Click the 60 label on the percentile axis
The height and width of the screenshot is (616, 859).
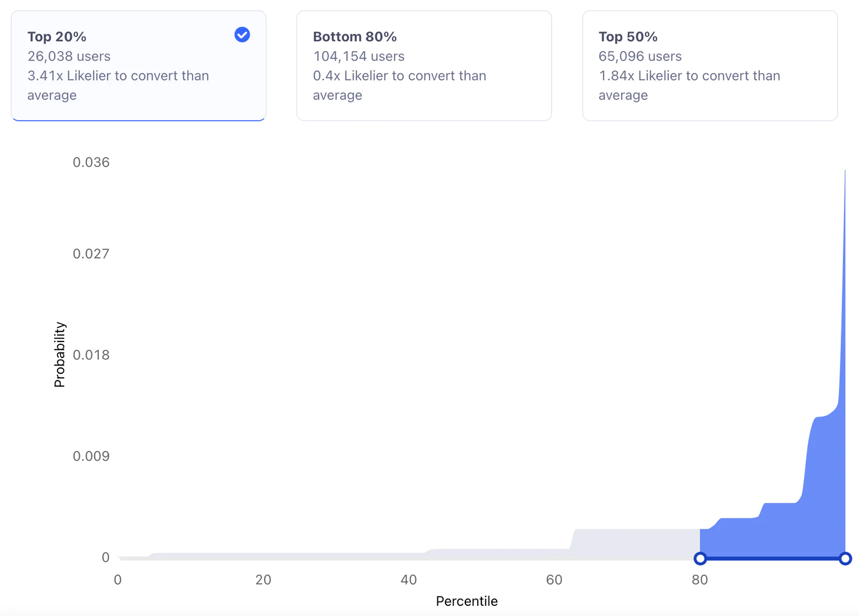point(554,580)
